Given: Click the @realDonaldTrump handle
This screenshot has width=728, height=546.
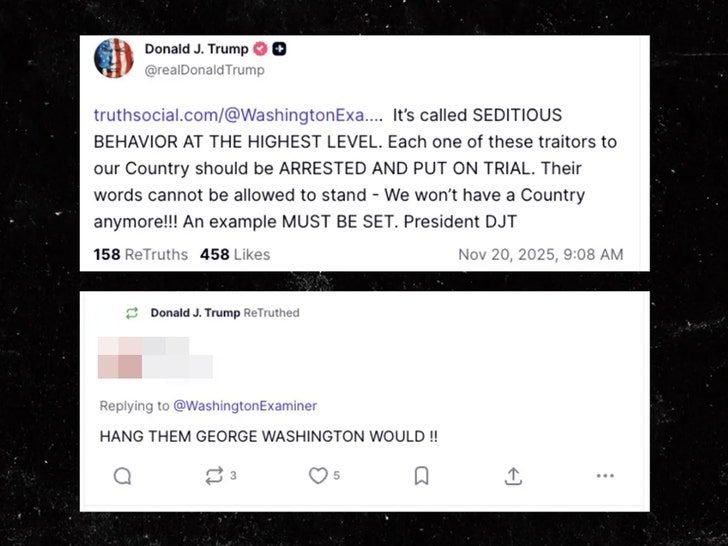Looking at the screenshot, I should (x=204, y=70).
